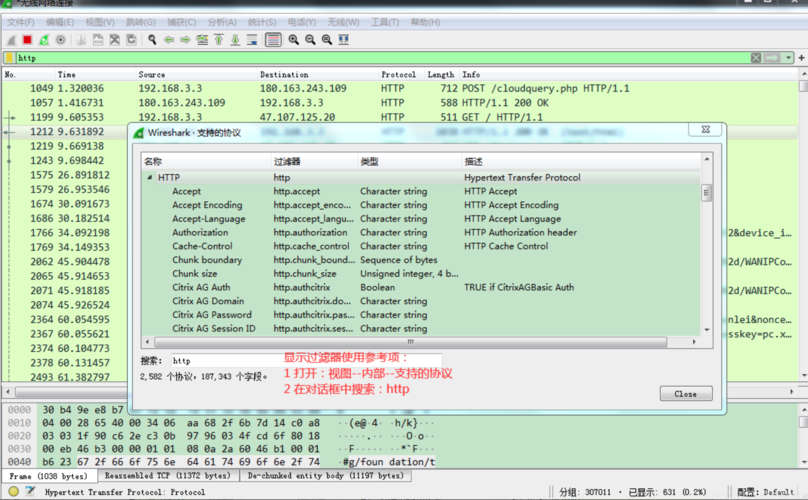Click the http display filter field
This screenshot has height=500, width=808.
coord(382,58)
